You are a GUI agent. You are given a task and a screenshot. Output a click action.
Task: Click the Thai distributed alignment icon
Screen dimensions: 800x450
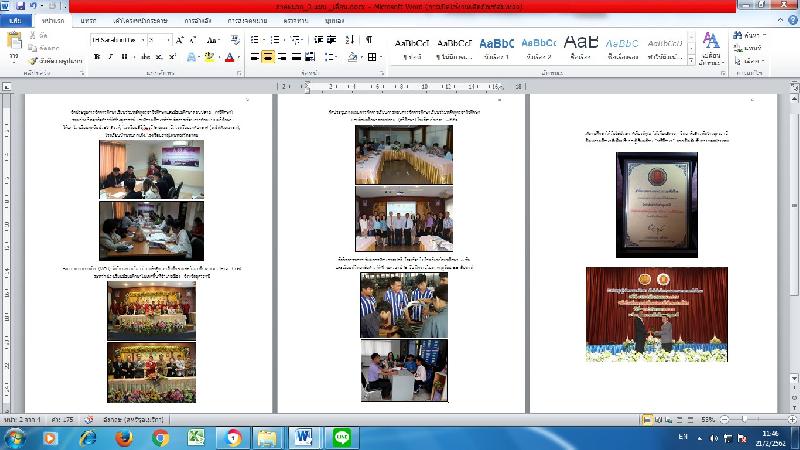pos(310,57)
